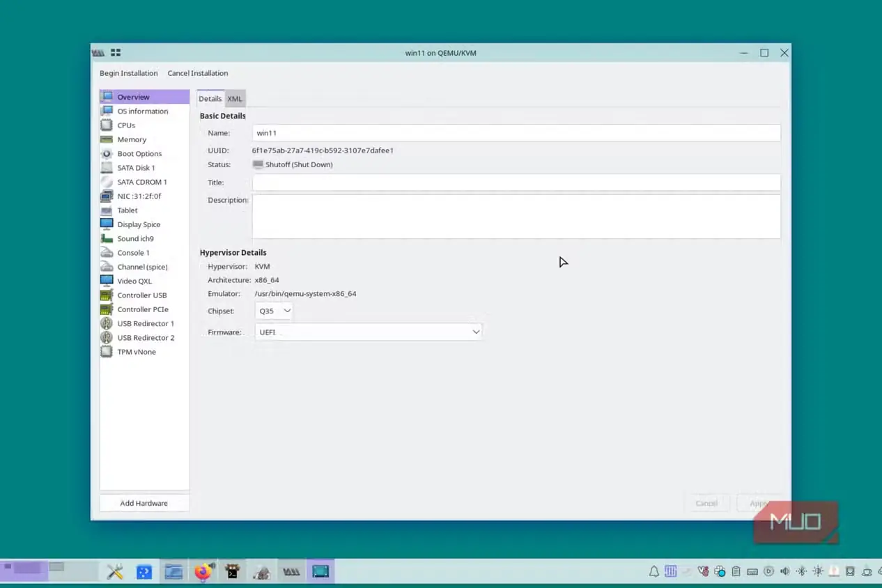Image resolution: width=882 pixels, height=588 pixels.
Task: Click the Cancel button at bottom
Action: point(706,503)
